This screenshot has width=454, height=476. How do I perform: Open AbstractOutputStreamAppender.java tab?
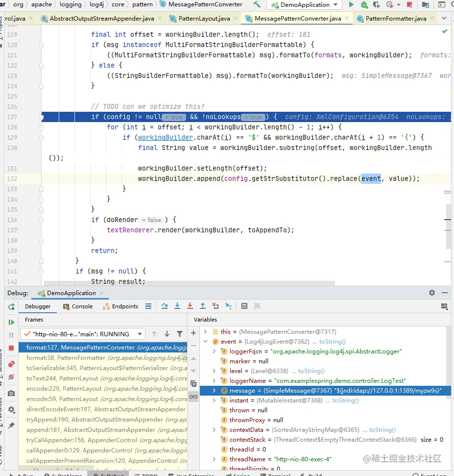pos(101,19)
